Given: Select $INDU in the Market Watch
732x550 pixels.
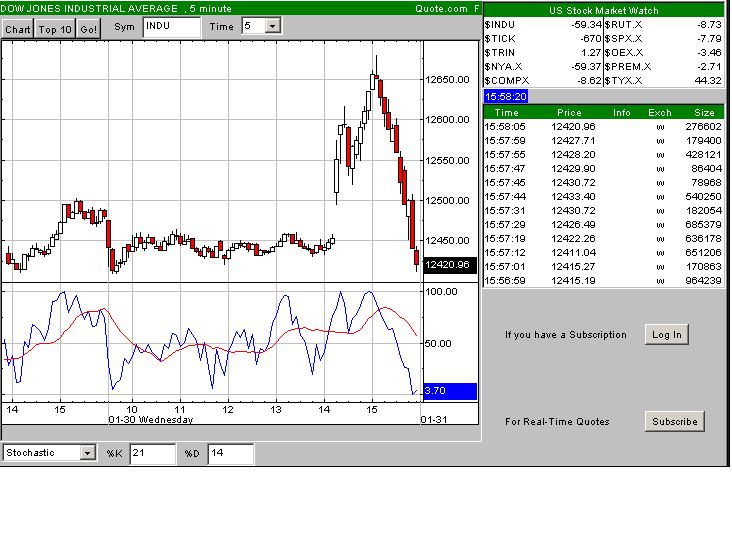Looking at the screenshot, I should [x=500, y=23].
